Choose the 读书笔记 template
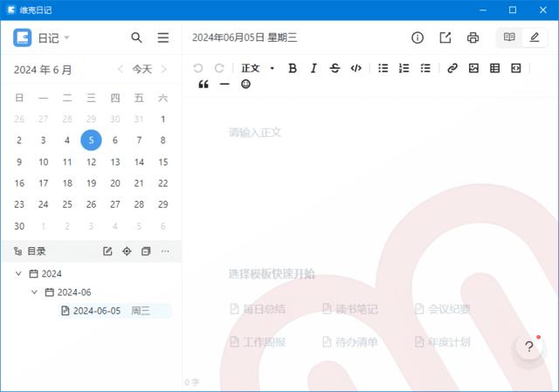Viewport: 559px width, 392px height. coord(349,309)
